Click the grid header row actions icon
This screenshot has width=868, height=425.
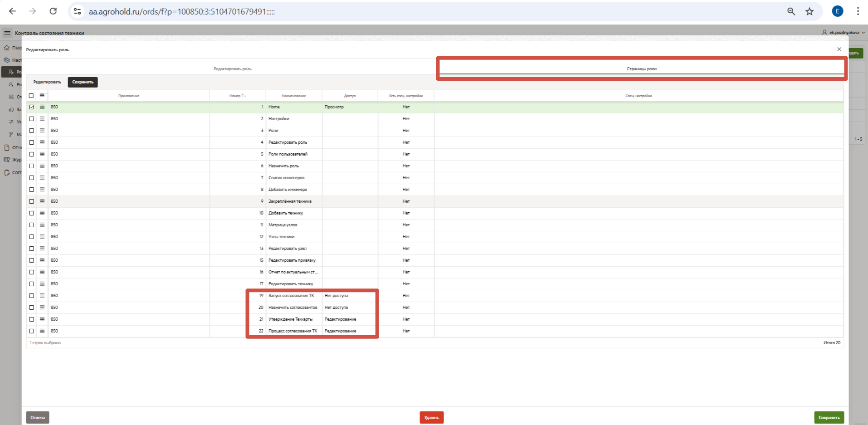[42, 96]
